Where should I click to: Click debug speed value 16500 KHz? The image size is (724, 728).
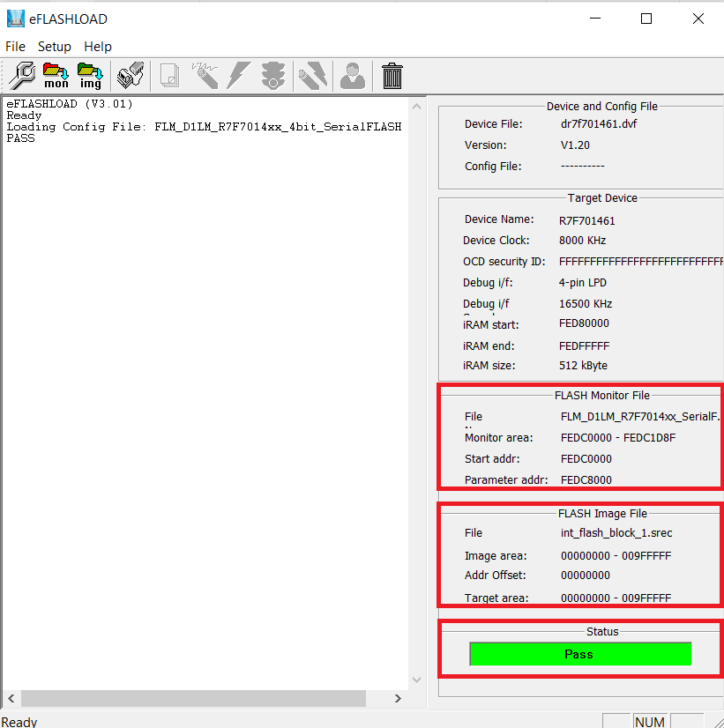click(586, 304)
